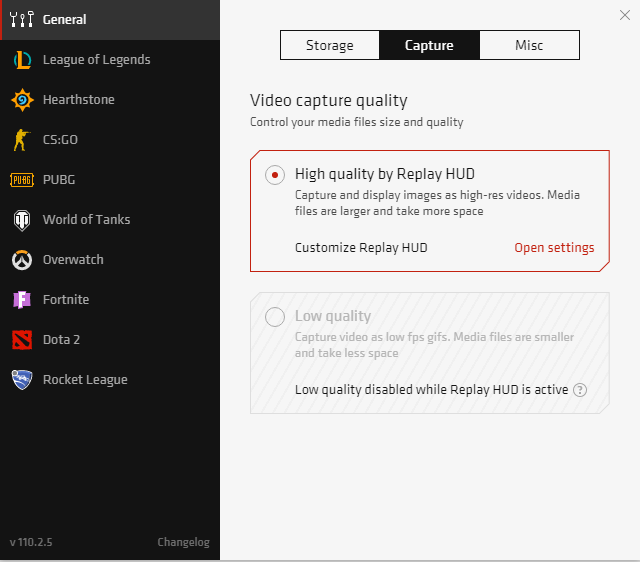Open League of Legends settings

click(x=110, y=60)
